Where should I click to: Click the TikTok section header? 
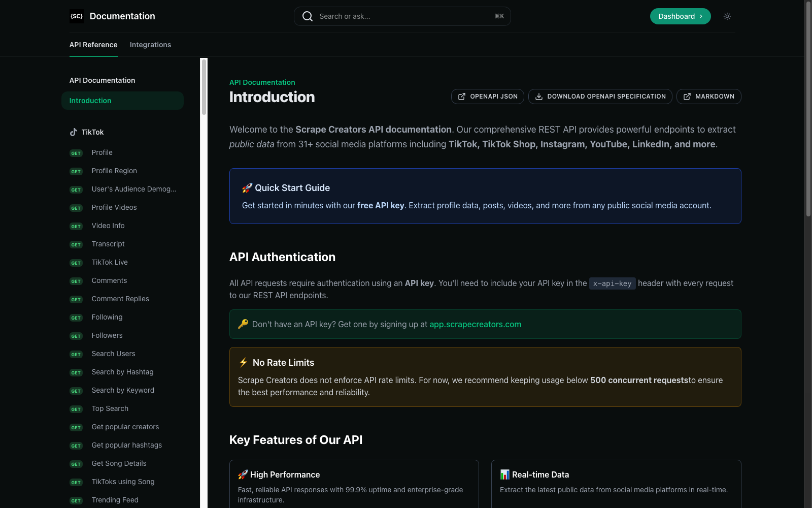tap(87, 132)
